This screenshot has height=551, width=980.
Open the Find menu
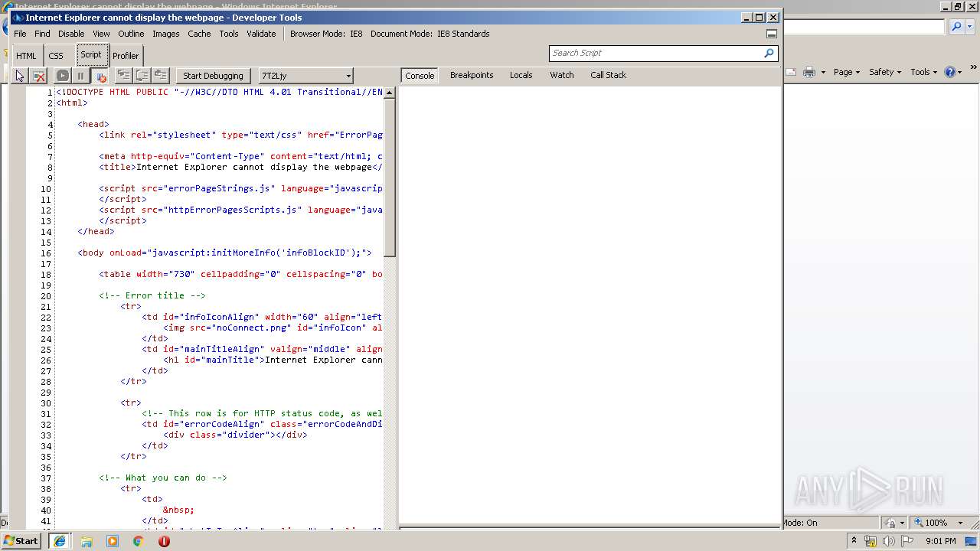pyautogui.click(x=42, y=34)
